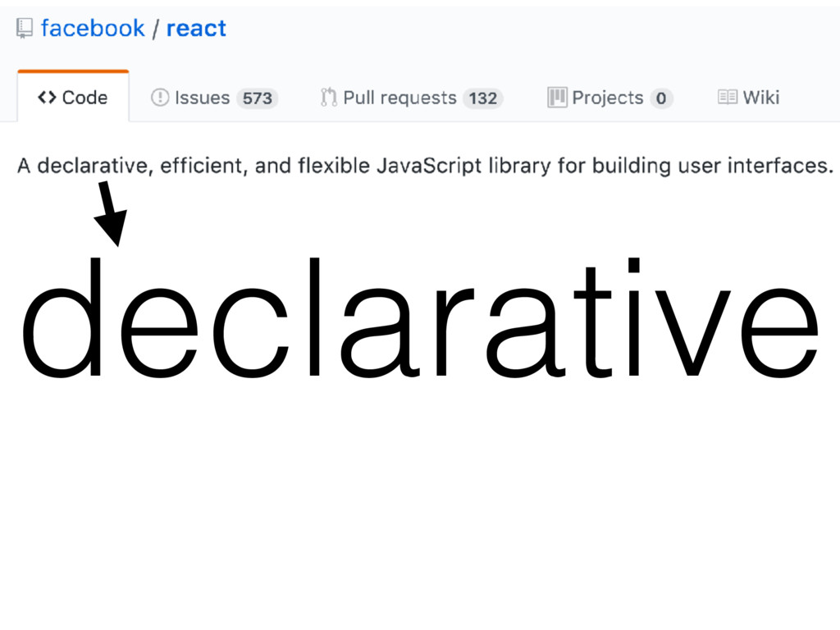Select the Projects tab label

608,98
